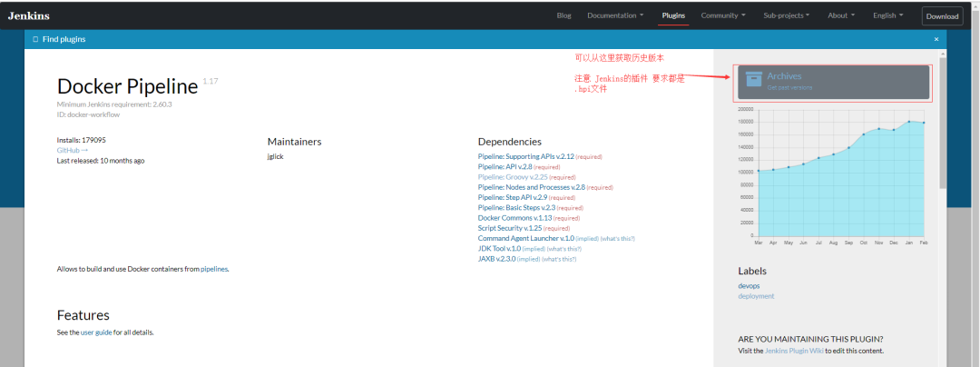Click the Download button
This screenshot has width=980, height=367.
click(x=942, y=16)
